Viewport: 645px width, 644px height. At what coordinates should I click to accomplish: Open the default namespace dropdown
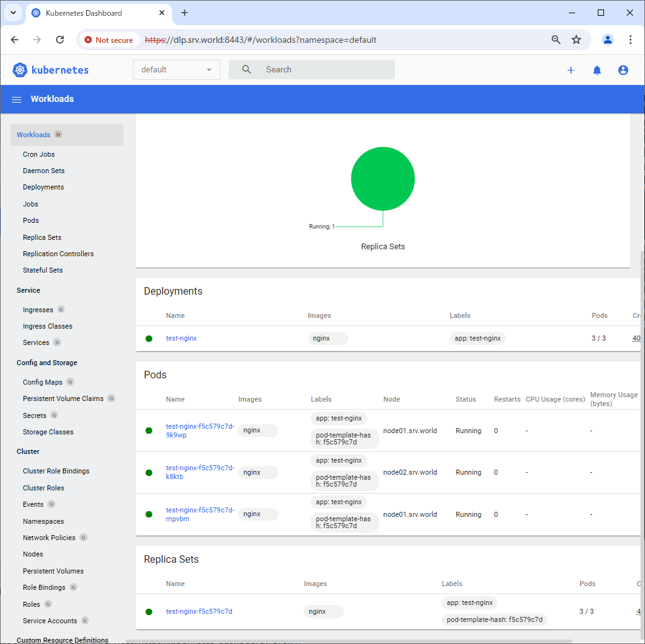pyautogui.click(x=176, y=70)
